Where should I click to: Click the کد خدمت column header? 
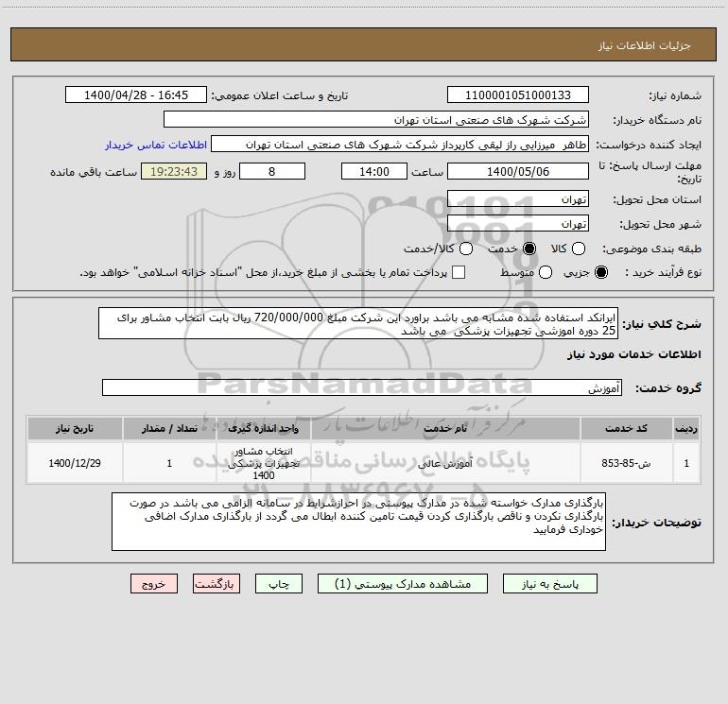pos(626,428)
